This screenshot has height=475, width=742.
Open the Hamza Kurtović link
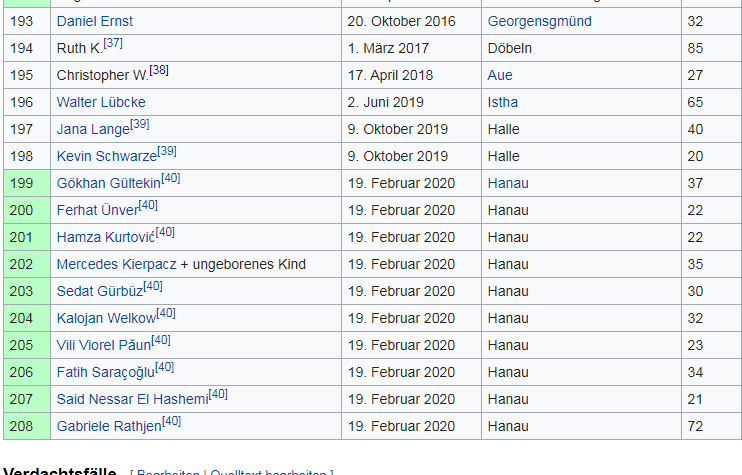[x=105, y=237]
